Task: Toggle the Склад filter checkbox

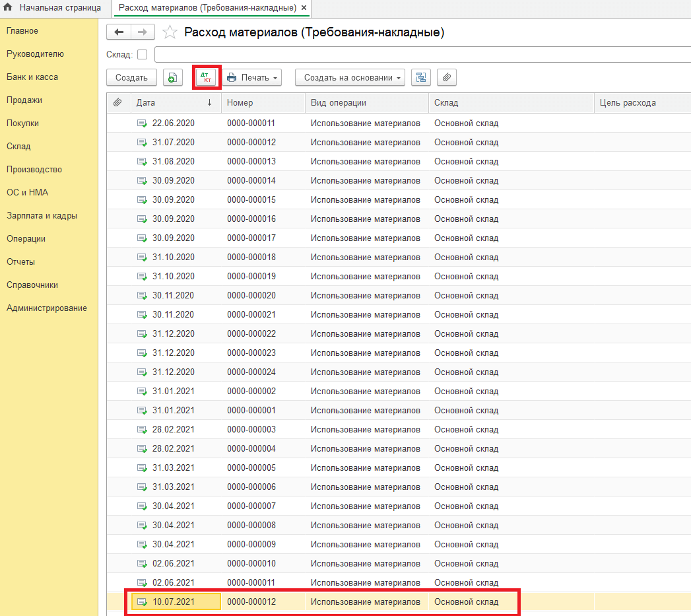Action: click(142, 54)
